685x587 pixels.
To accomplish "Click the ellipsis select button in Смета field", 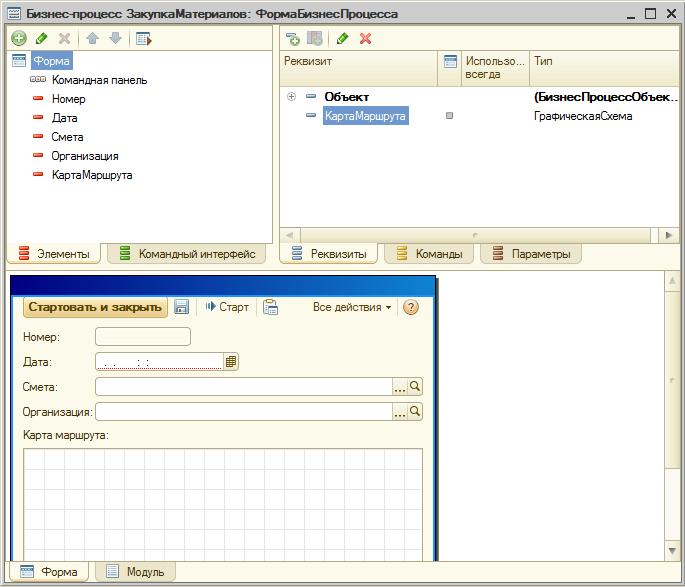I will coord(400,387).
